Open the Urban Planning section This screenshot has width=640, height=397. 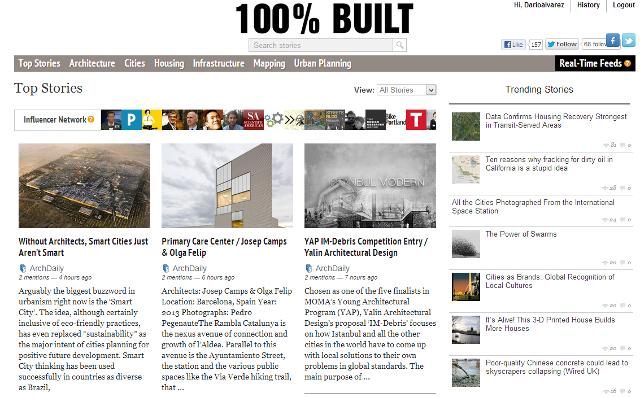coord(322,63)
